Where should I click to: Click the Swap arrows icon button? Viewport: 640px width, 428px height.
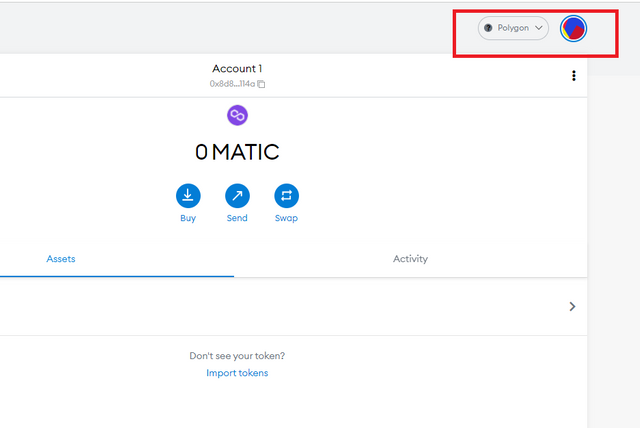click(287, 196)
